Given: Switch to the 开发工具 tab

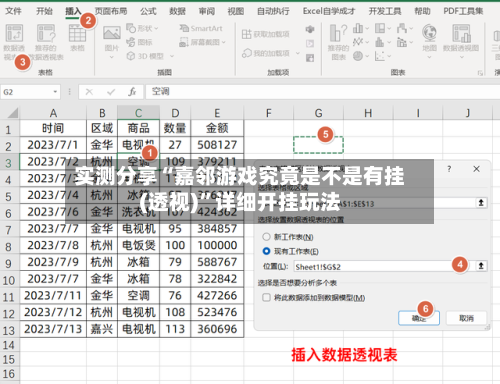Looking at the screenshot, I should (x=385, y=11).
